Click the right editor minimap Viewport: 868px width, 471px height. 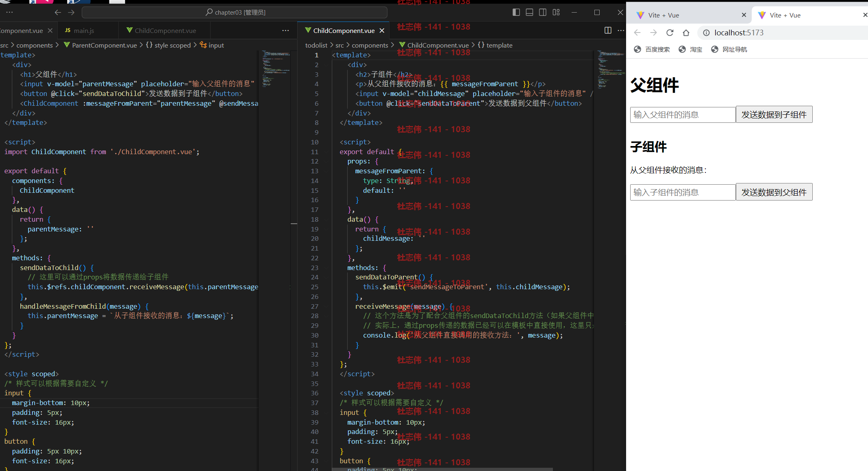point(611,69)
